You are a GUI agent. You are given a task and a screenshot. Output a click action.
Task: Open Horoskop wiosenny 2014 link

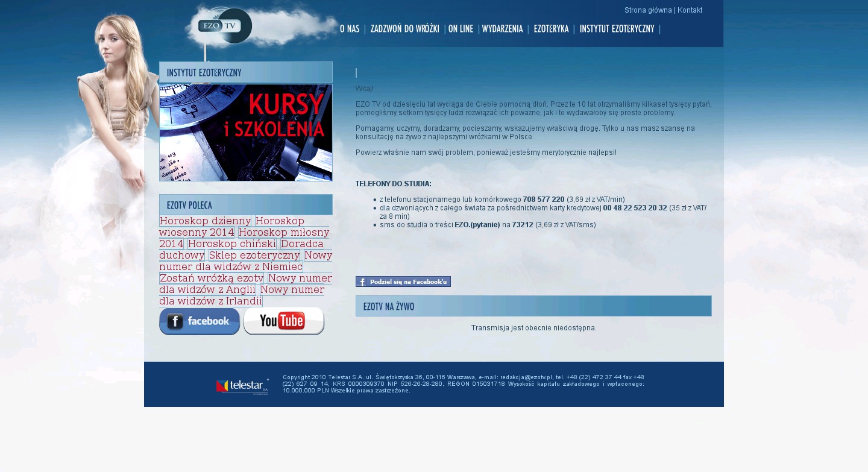[x=197, y=232]
